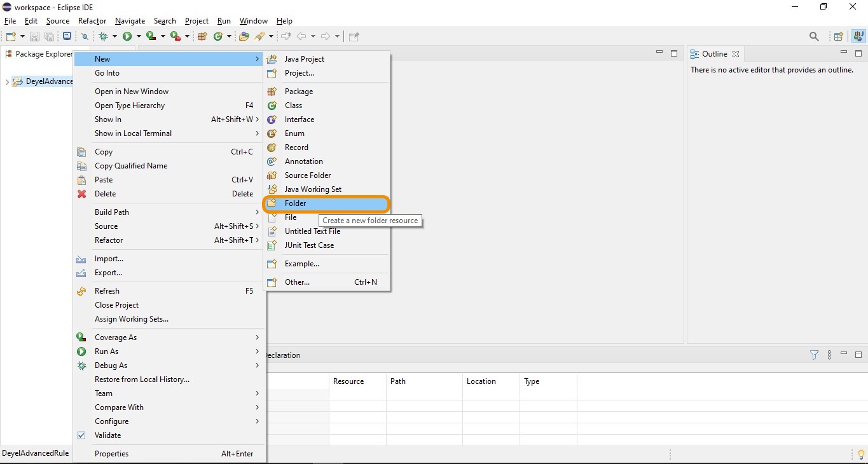Click the Save All toolbar icon

(x=49, y=36)
